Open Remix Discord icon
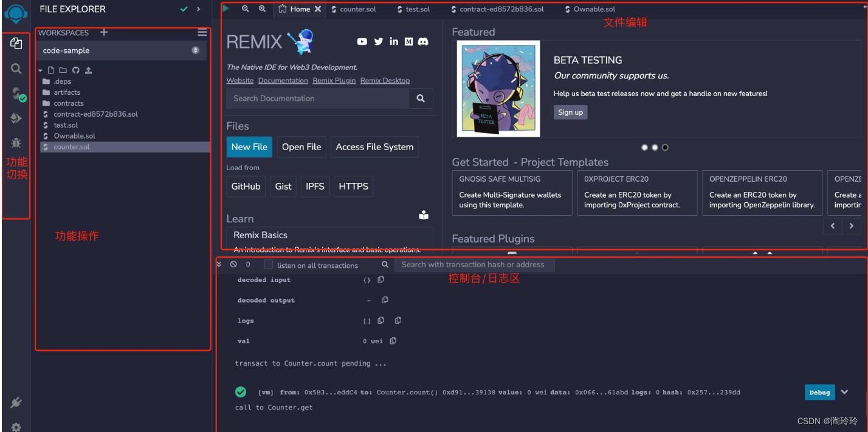868x432 pixels. pyautogui.click(x=423, y=41)
